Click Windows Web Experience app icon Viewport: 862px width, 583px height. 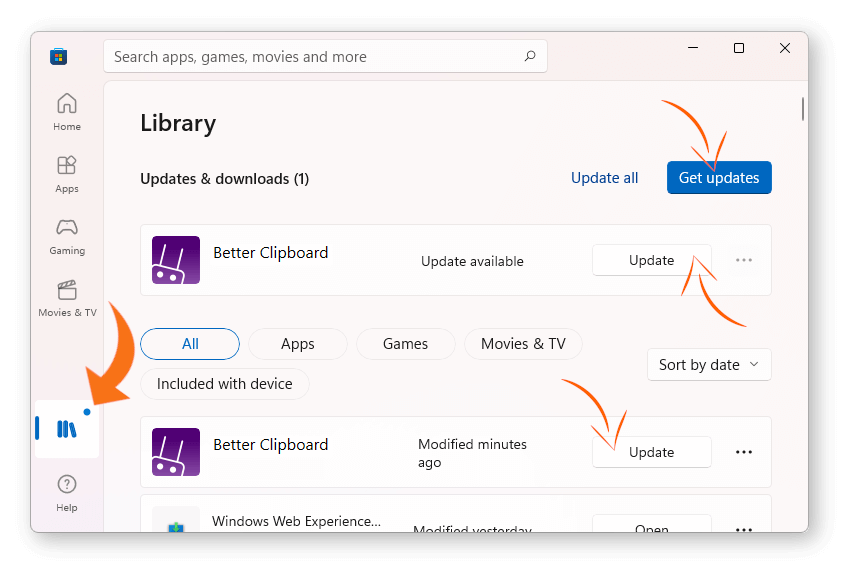[x=176, y=520]
